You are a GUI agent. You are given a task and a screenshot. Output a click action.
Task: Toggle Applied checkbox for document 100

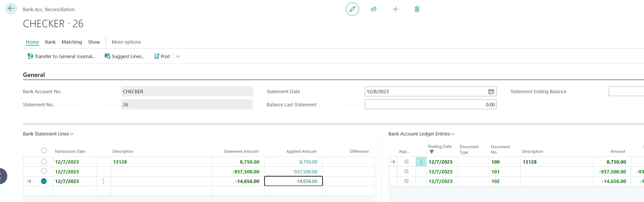point(406,162)
